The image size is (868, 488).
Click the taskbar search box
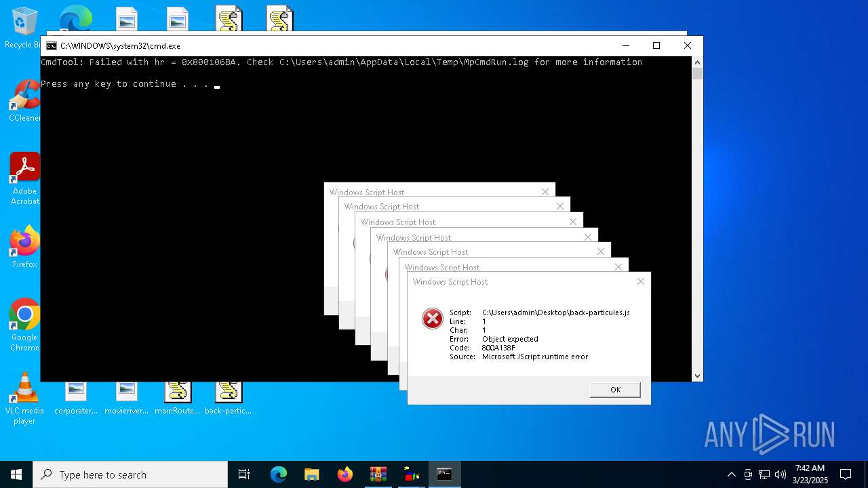coord(130,474)
